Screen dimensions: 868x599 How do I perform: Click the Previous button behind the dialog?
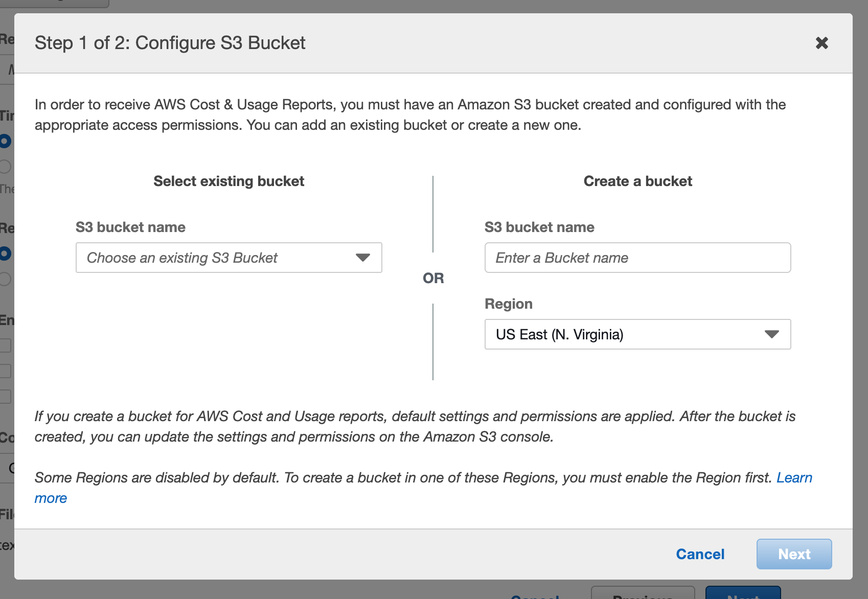click(x=643, y=595)
